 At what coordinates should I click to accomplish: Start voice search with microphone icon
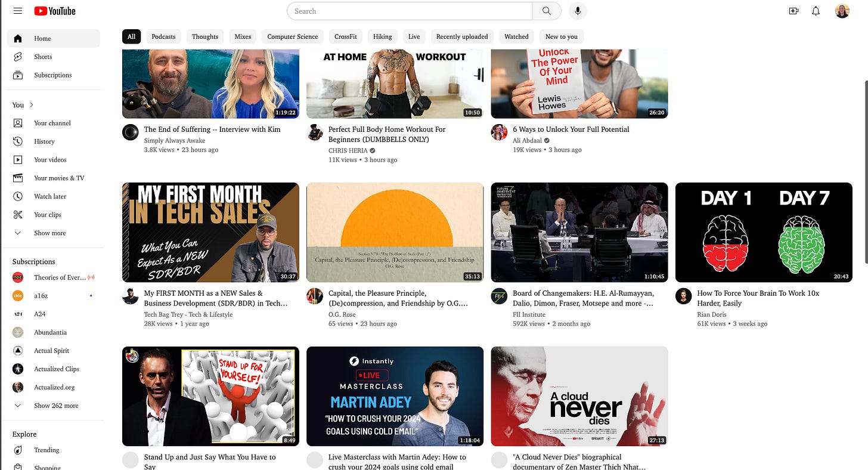577,11
